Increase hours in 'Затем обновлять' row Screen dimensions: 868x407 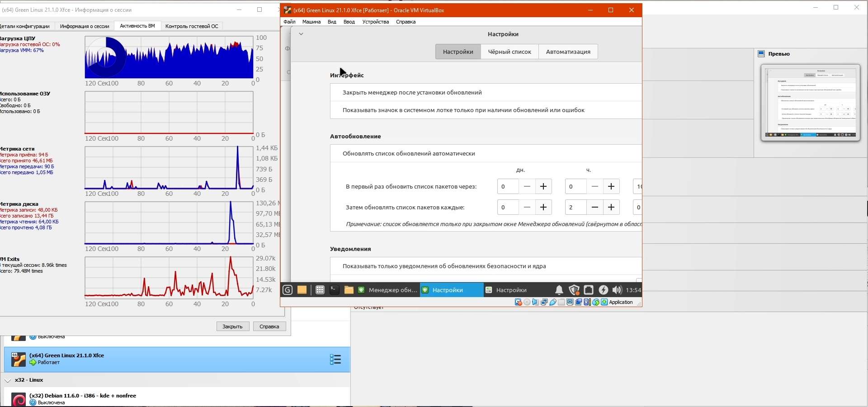point(611,208)
